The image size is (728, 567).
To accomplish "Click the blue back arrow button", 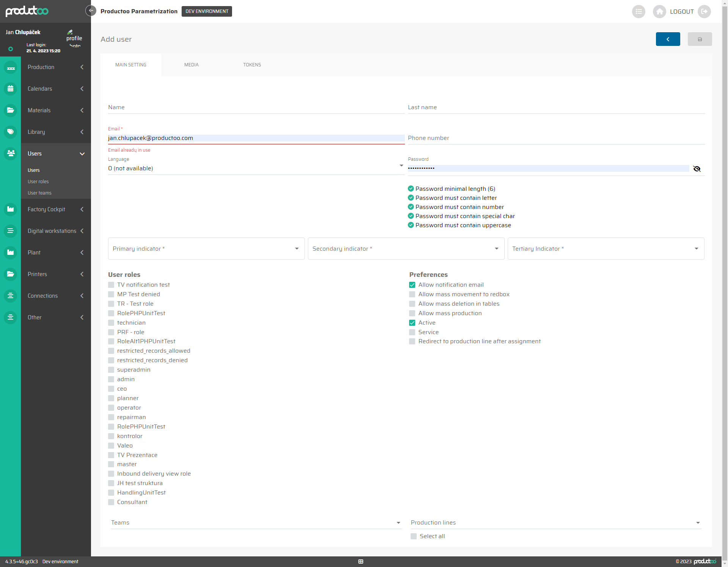I will (x=668, y=39).
